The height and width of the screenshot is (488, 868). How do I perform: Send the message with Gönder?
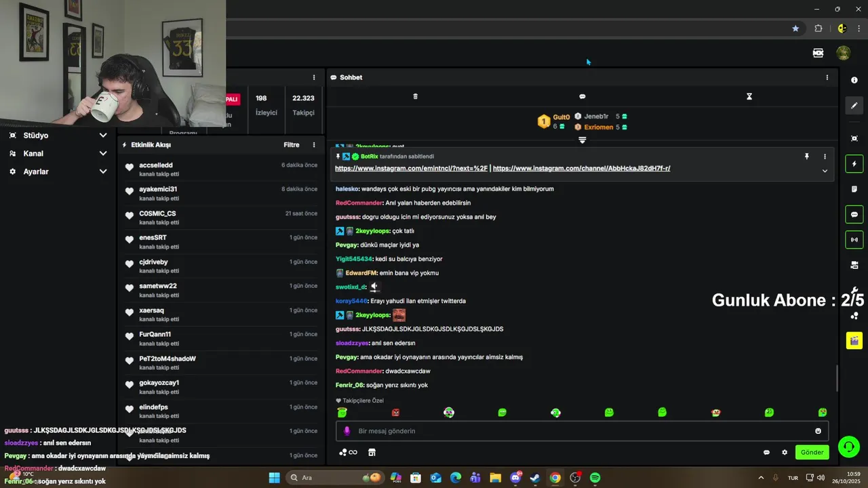point(812,452)
